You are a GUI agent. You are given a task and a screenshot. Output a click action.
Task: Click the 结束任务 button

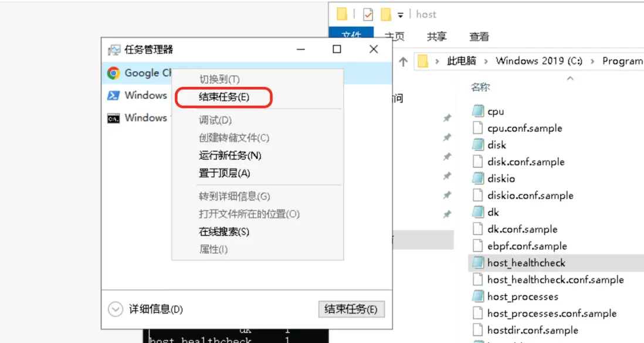[x=351, y=310]
